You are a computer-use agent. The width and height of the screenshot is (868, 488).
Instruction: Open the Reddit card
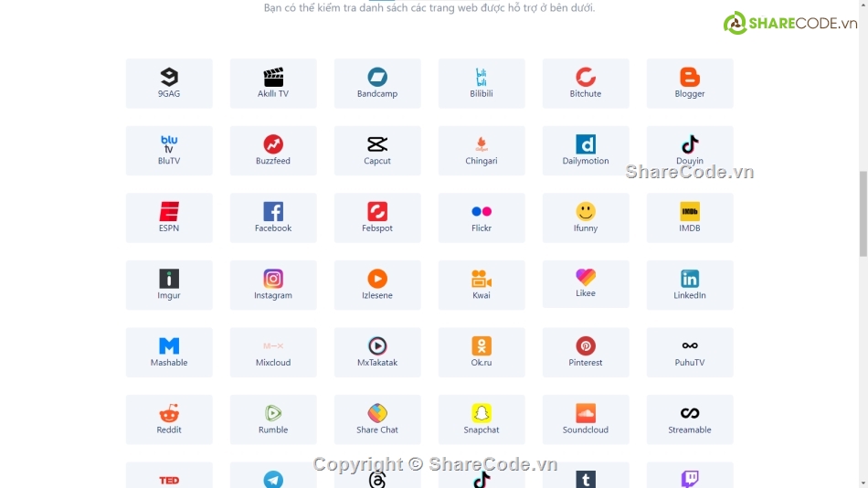(169, 419)
